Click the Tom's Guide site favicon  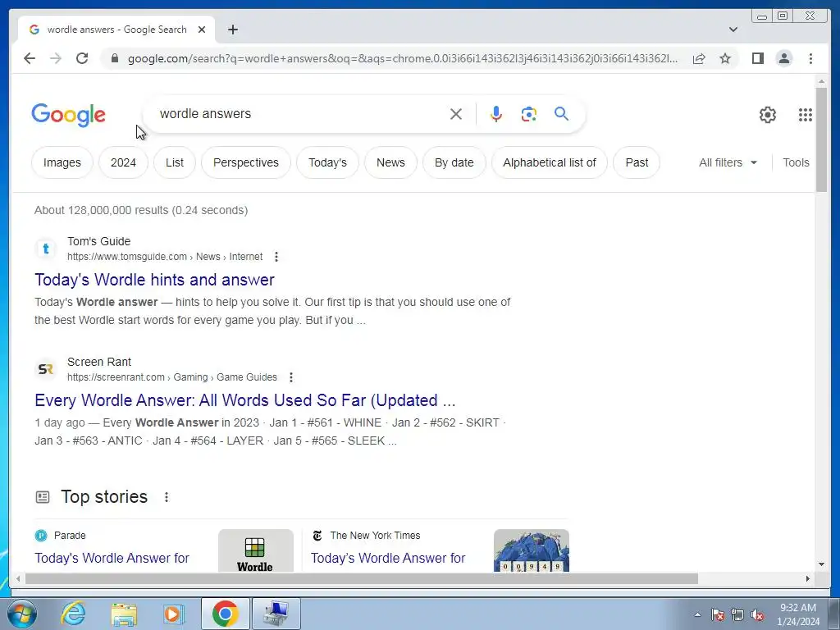pyautogui.click(x=46, y=249)
